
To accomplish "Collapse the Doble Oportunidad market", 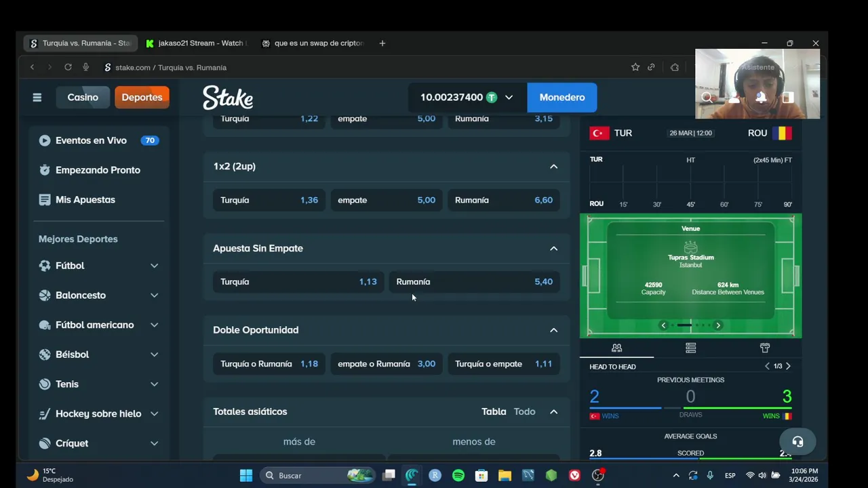I will (554, 330).
